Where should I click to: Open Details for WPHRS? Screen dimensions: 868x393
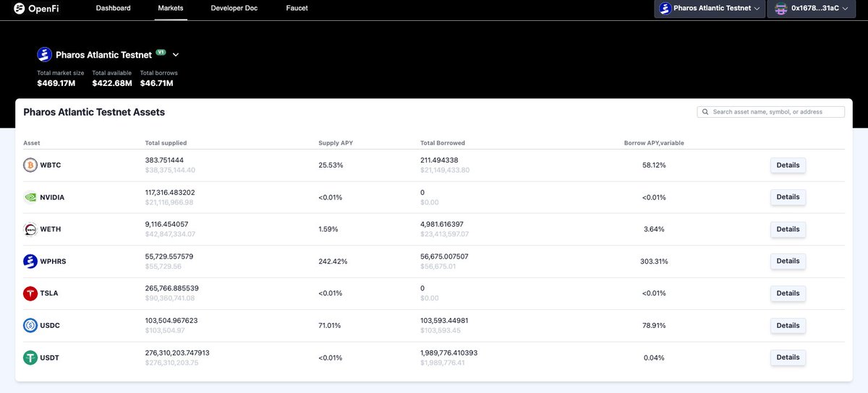click(x=788, y=262)
